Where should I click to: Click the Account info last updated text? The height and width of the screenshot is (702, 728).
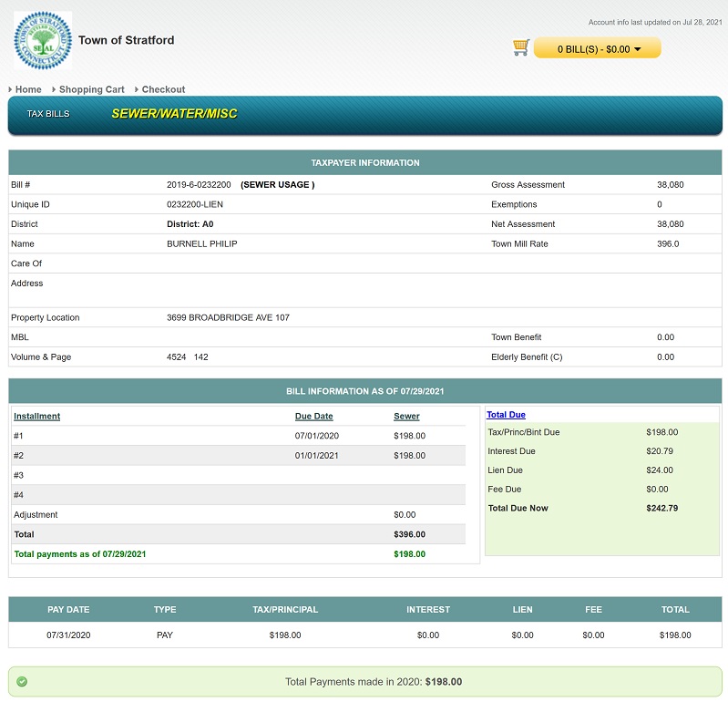click(x=655, y=22)
